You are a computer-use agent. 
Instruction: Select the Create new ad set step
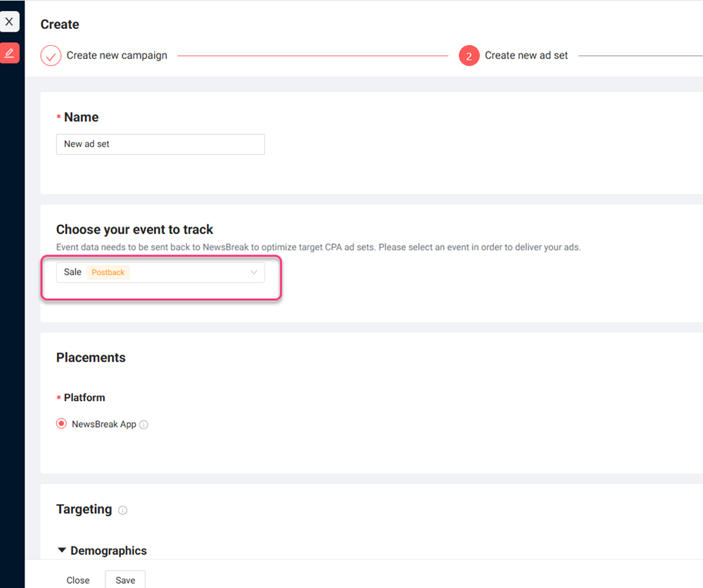pyautogui.click(x=526, y=56)
